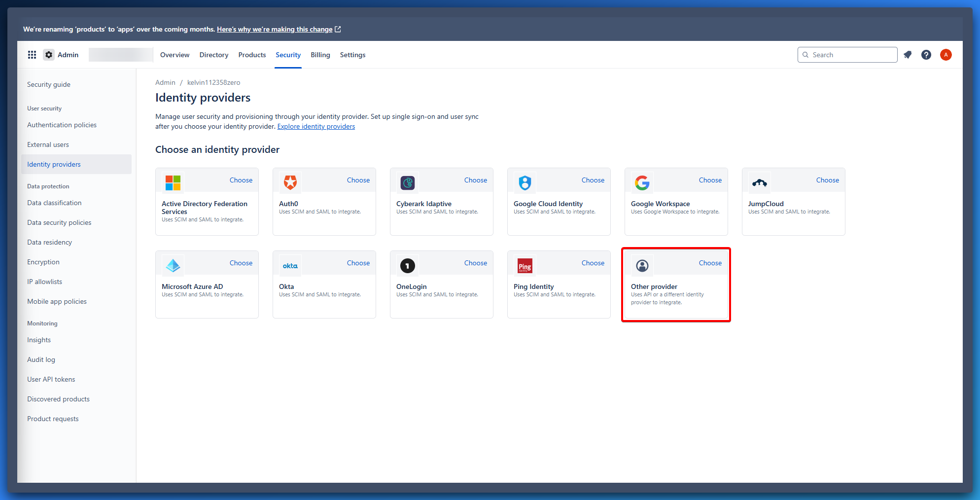Click the Other provider person icon

click(x=642, y=266)
